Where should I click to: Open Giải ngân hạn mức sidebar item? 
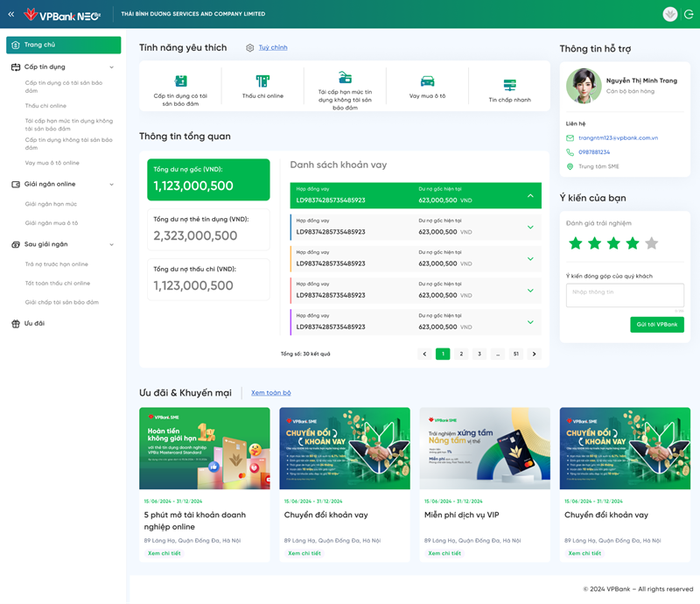(51, 204)
